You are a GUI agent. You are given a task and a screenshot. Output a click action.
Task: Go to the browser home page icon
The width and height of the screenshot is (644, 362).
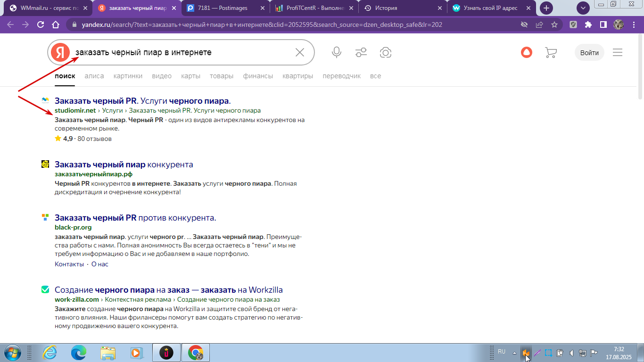coord(56,25)
